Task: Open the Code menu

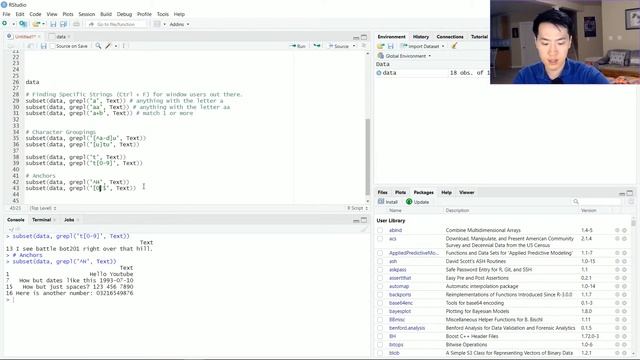Action: click(x=35, y=14)
